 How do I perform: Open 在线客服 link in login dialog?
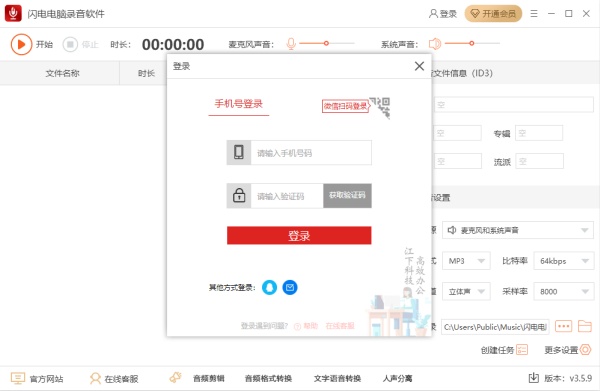[340, 326]
